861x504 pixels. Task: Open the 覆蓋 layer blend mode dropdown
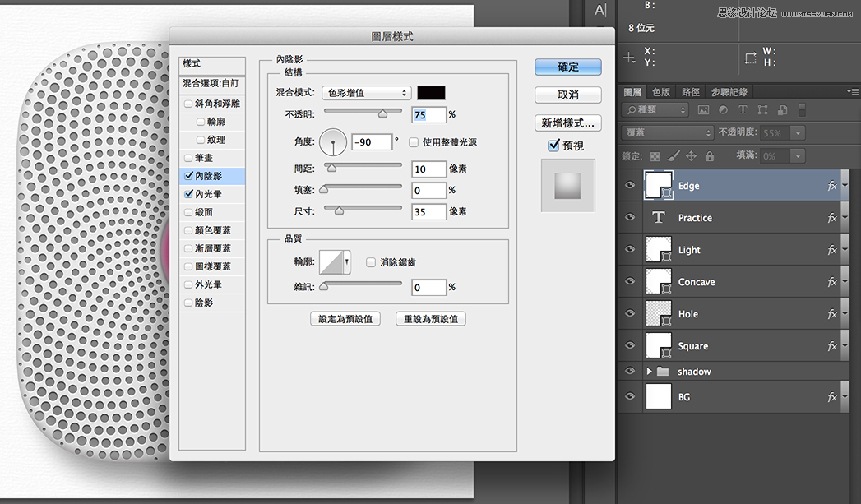point(667,133)
